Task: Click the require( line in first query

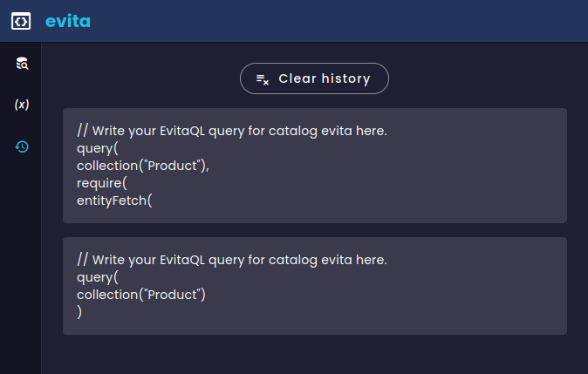Action: [102, 182]
